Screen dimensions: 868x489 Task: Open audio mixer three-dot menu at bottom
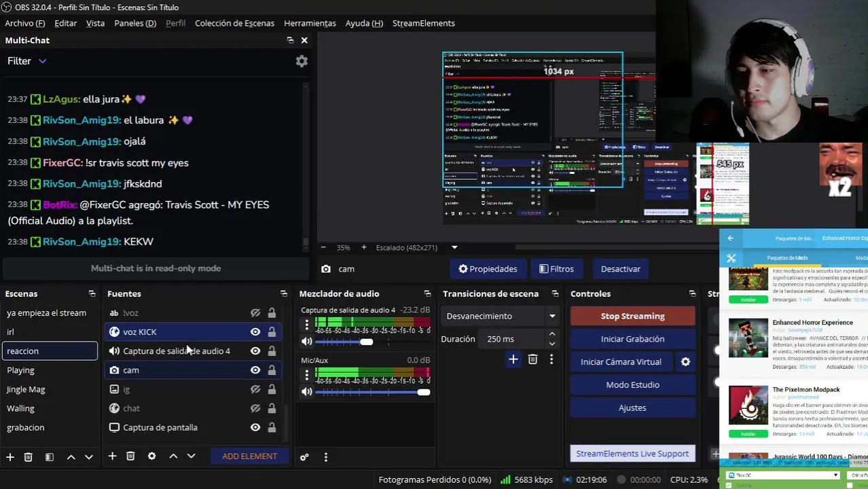click(325, 457)
